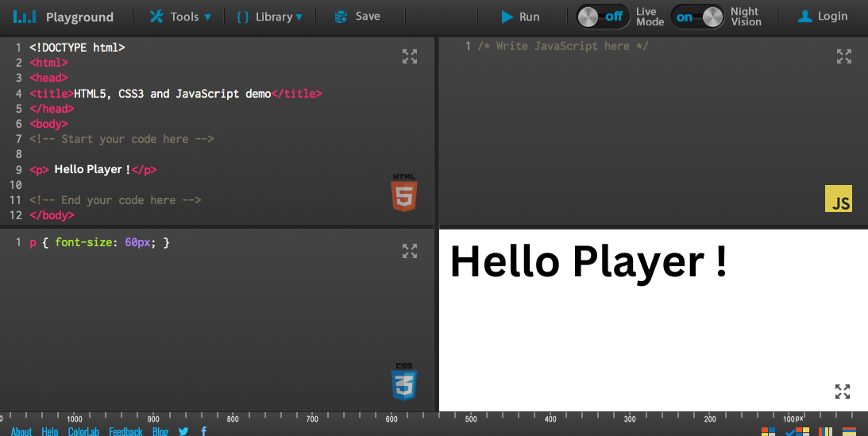Open the Twitter bird icon link

183,431
